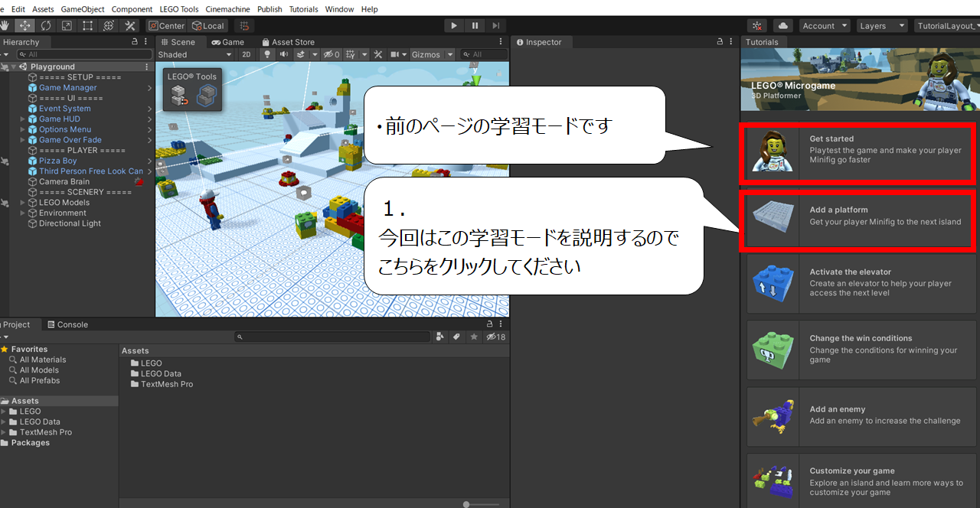Select the Scale tool
Screen dimensions: 980x508
click(67, 25)
